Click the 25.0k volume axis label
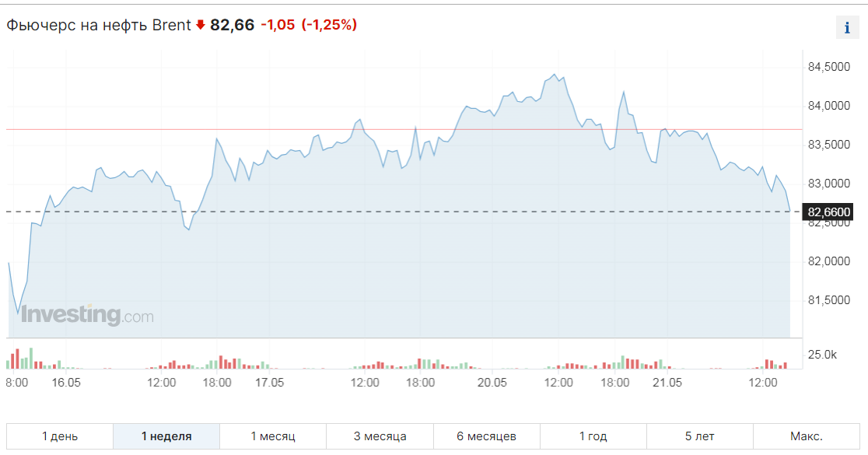 822,355
